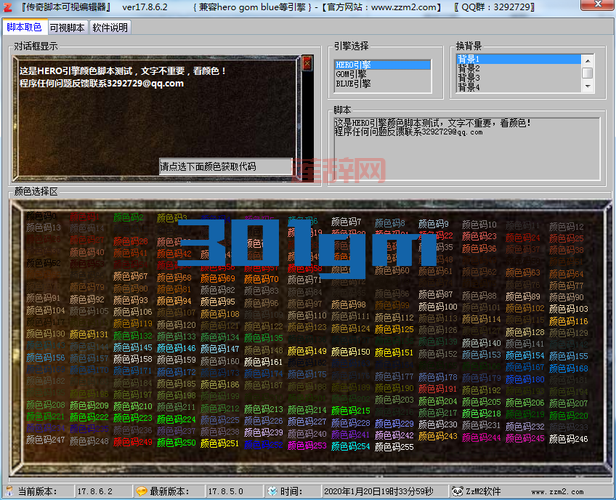
Task: Click the app icon in the title bar
Action: 9,7
